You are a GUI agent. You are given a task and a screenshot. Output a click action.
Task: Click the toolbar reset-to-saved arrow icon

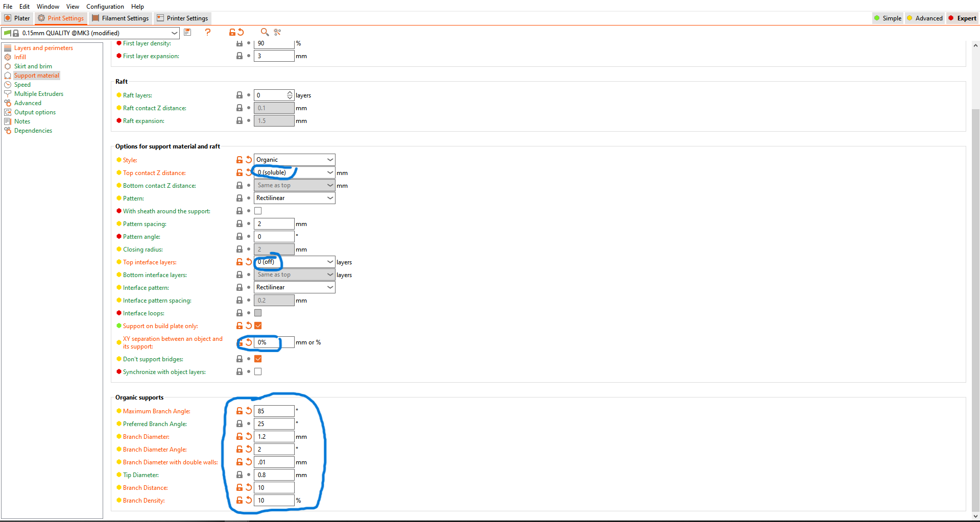(x=241, y=32)
